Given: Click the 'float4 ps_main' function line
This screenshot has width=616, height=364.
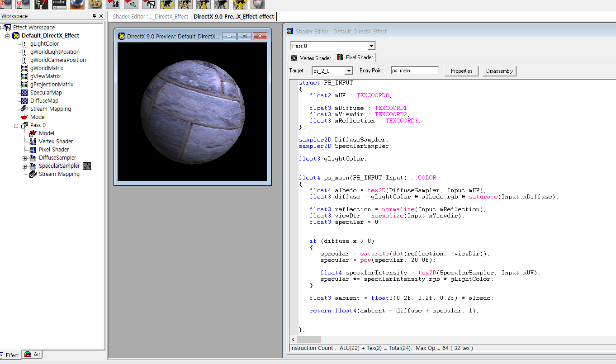Looking at the screenshot, I should pos(367,178).
